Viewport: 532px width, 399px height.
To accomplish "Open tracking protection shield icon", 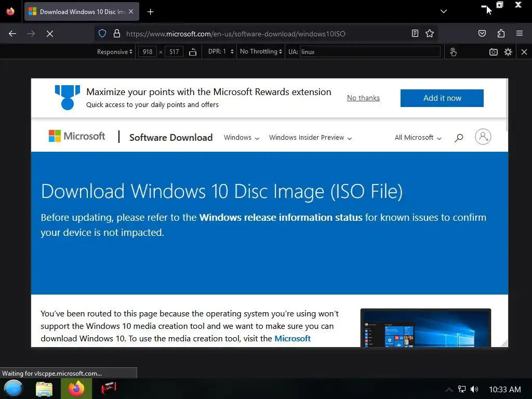I will click(102, 34).
